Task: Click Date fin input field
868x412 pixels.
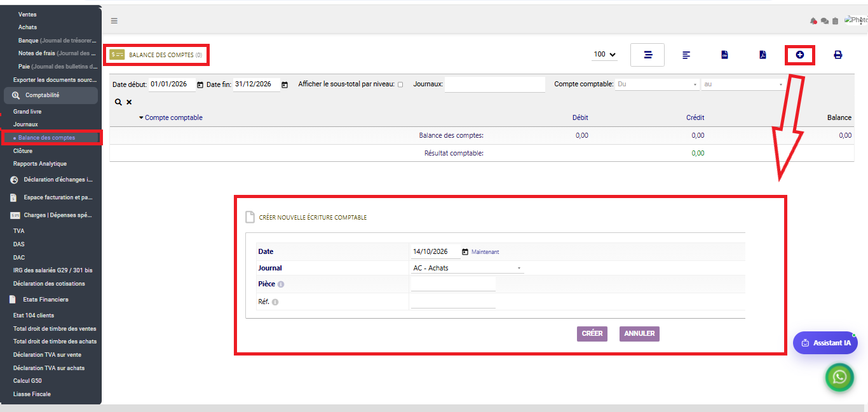Action: pyautogui.click(x=256, y=84)
